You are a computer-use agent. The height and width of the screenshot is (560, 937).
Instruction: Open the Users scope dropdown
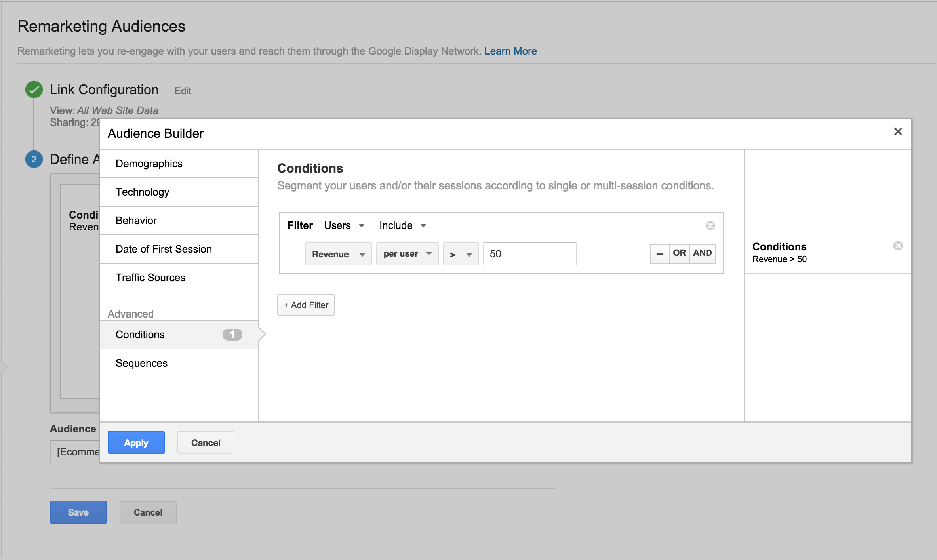click(x=344, y=226)
